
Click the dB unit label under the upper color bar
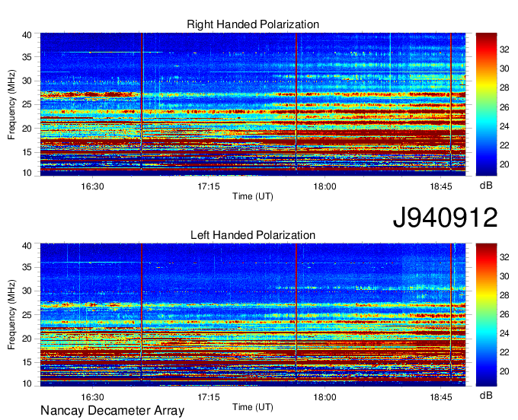486,186
